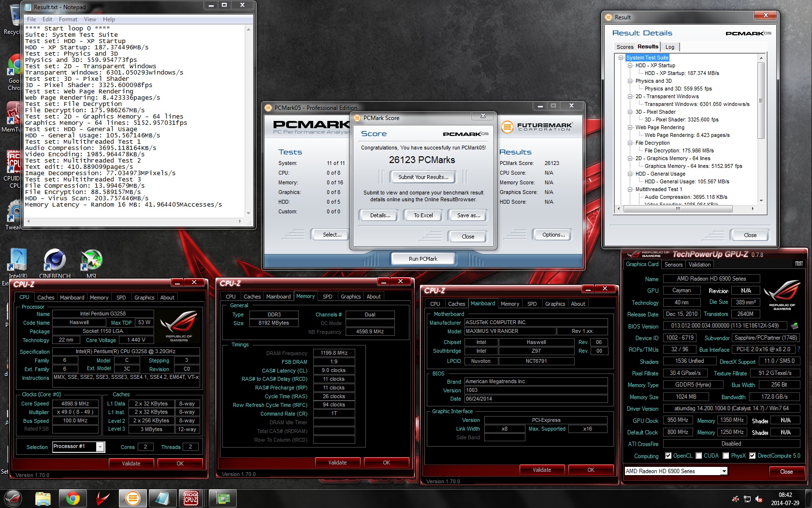Open Notepad's Format menu

pyautogui.click(x=68, y=19)
